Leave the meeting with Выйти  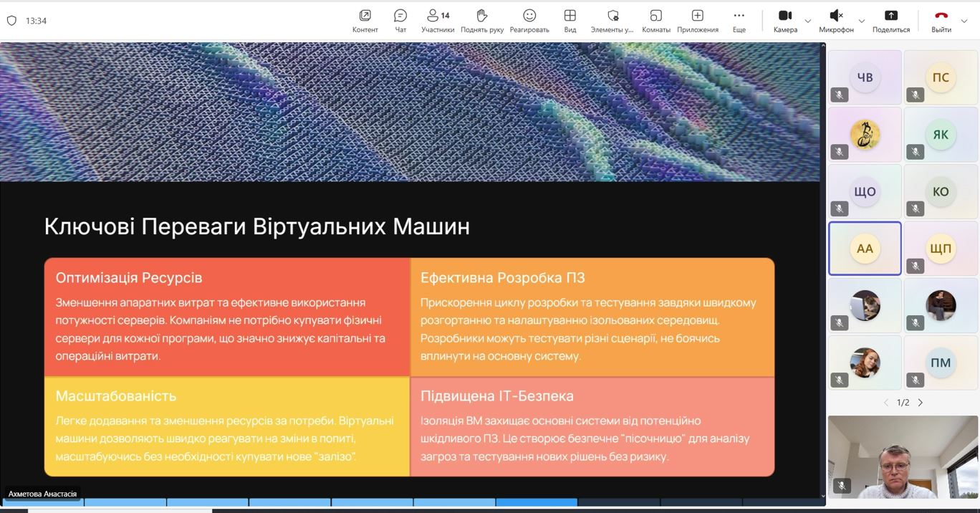click(941, 20)
